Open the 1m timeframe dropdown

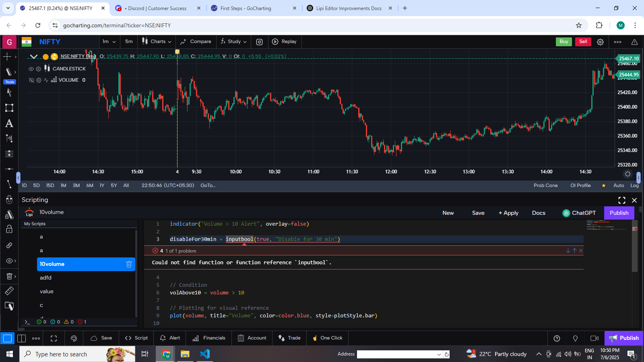coord(109,42)
